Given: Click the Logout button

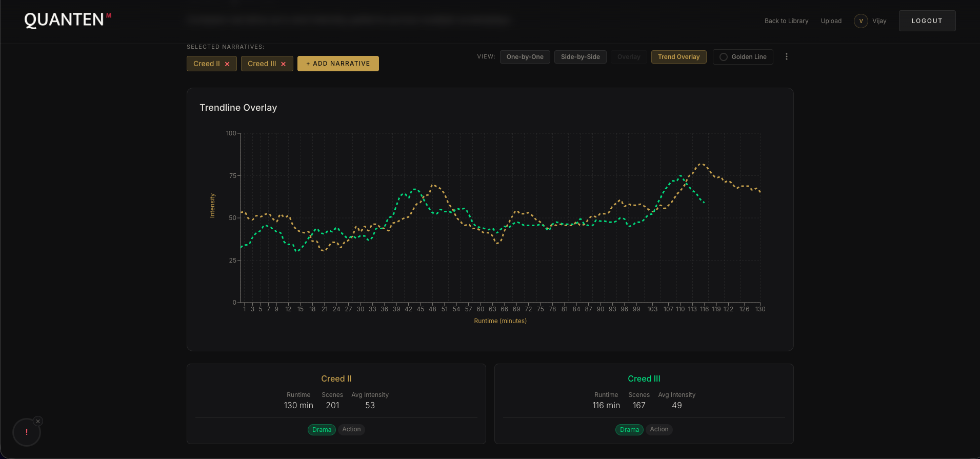Looking at the screenshot, I should click(927, 21).
